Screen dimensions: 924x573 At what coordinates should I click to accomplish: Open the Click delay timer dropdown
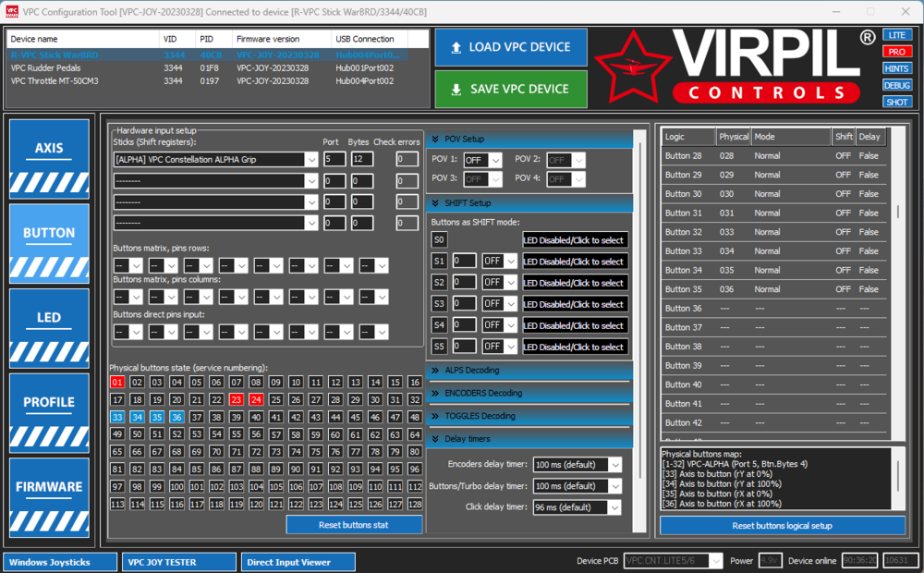click(577, 507)
